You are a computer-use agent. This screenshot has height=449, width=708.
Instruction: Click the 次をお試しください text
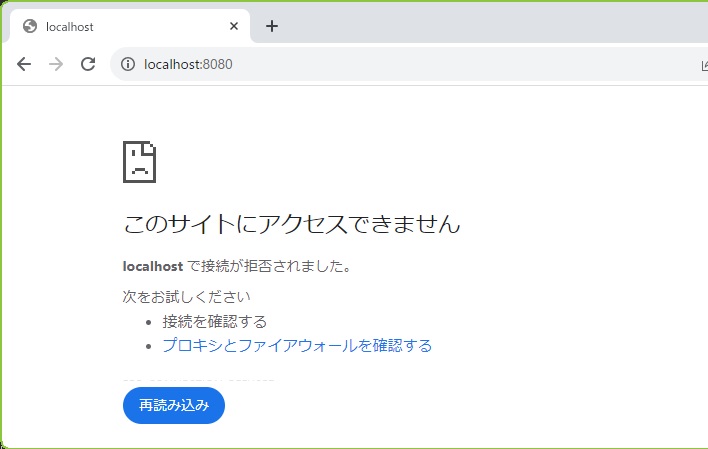(186, 297)
